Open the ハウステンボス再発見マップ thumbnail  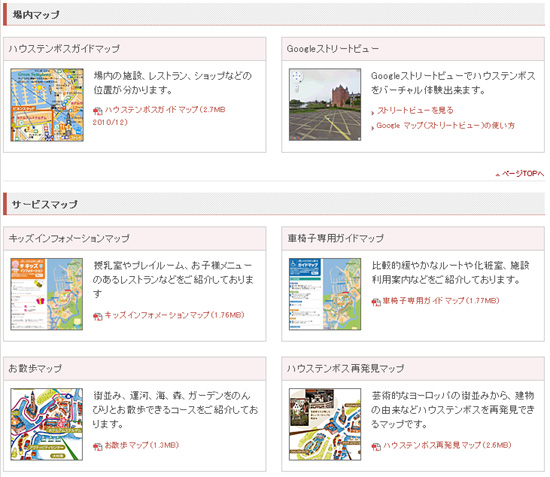pos(325,424)
